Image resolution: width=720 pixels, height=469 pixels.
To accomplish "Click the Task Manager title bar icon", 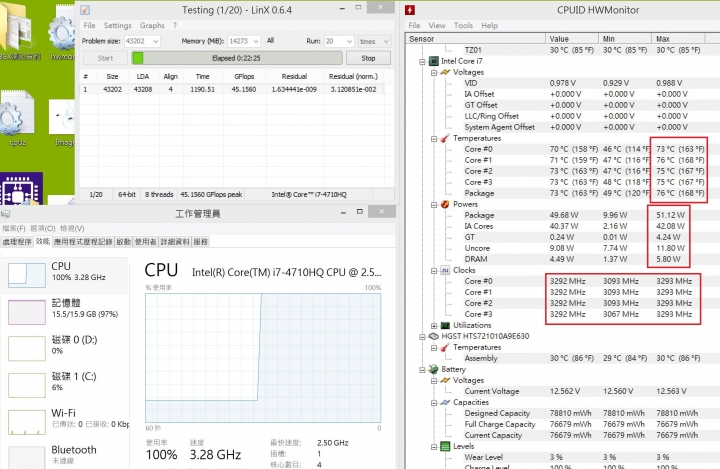I will point(5,214).
